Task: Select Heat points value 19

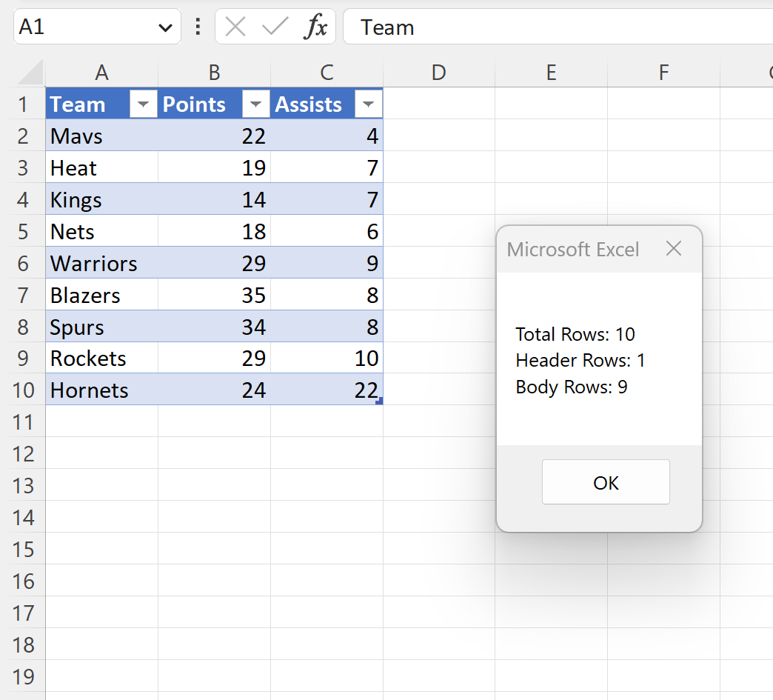Action: pos(214,167)
